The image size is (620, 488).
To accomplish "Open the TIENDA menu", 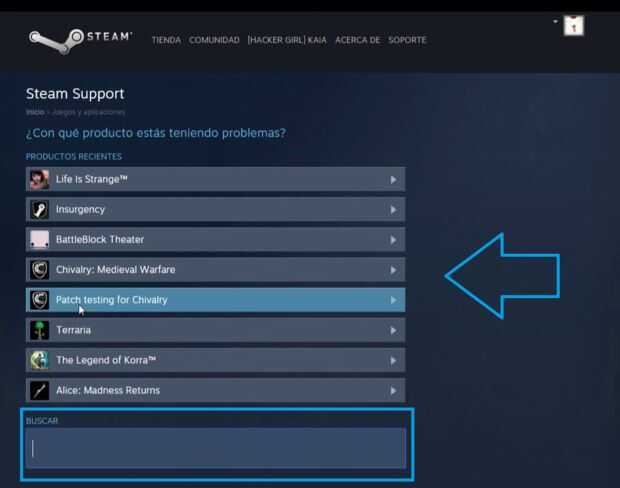I will [166, 40].
